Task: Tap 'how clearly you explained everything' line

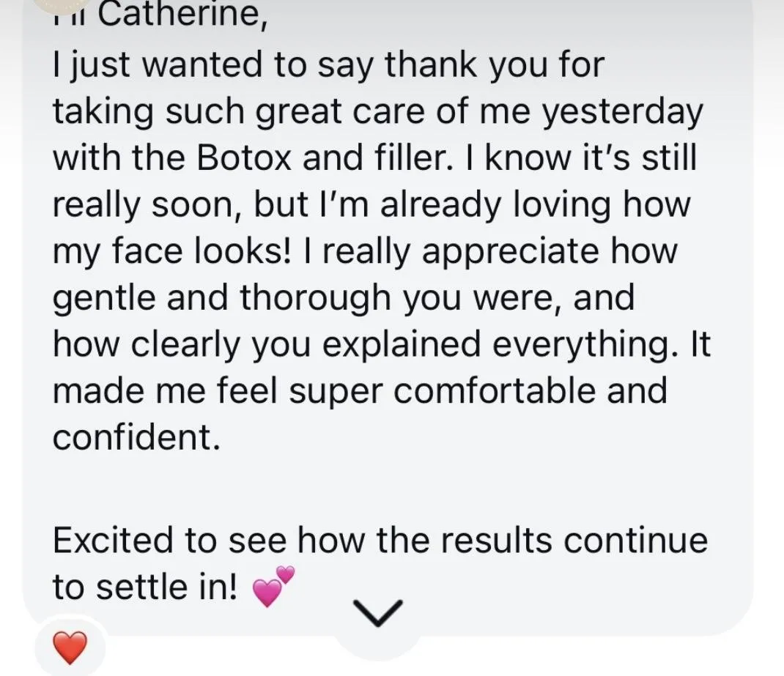Action: tap(381, 344)
